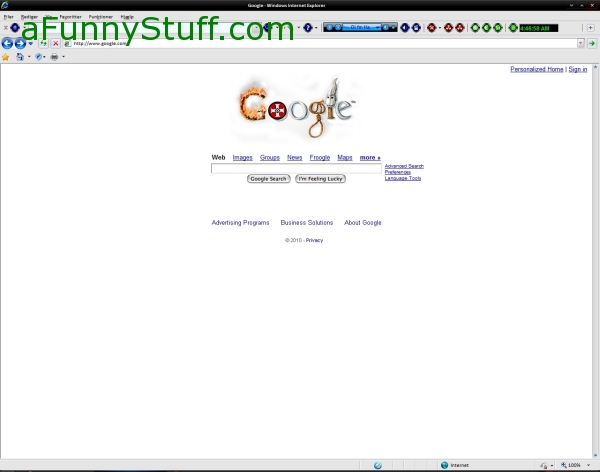Open the Hjælp menu
The image size is (600, 472).
[127, 17]
